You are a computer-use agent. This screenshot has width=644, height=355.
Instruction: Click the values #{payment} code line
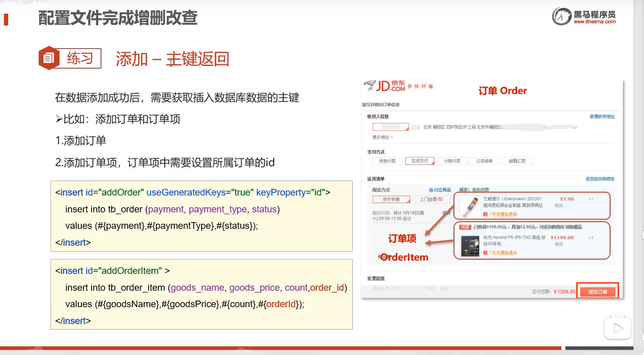point(162,226)
